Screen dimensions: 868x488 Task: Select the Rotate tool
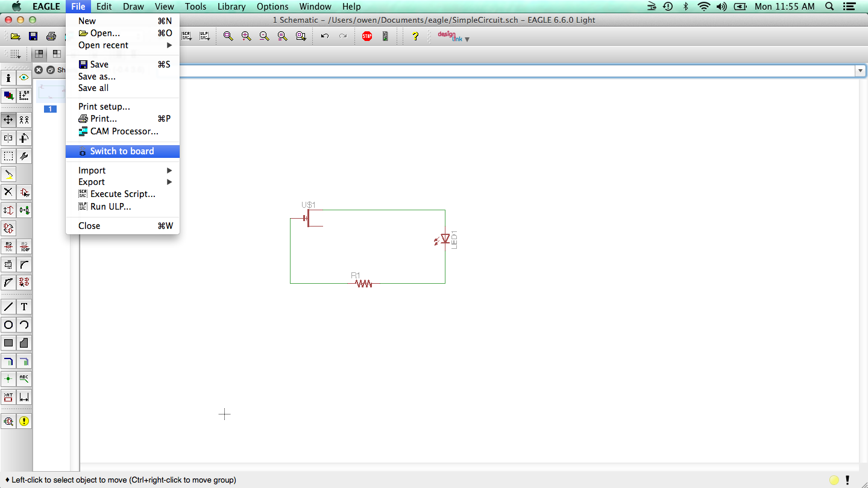click(24, 138)
